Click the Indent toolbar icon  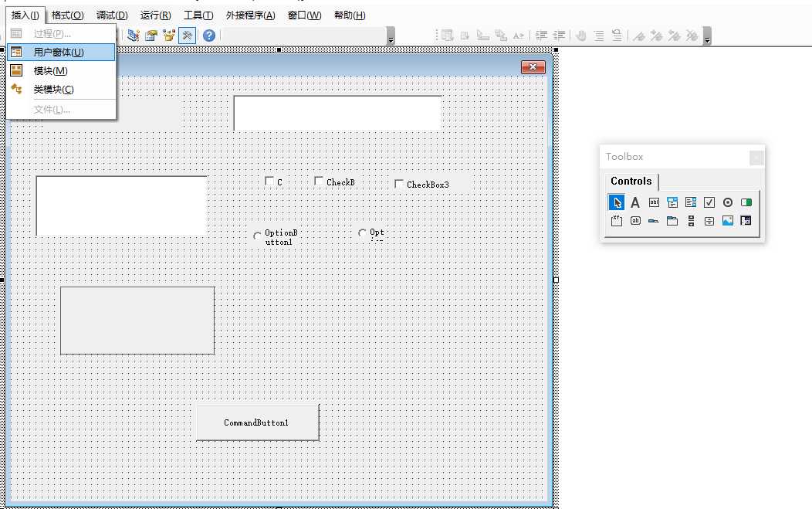542,36
